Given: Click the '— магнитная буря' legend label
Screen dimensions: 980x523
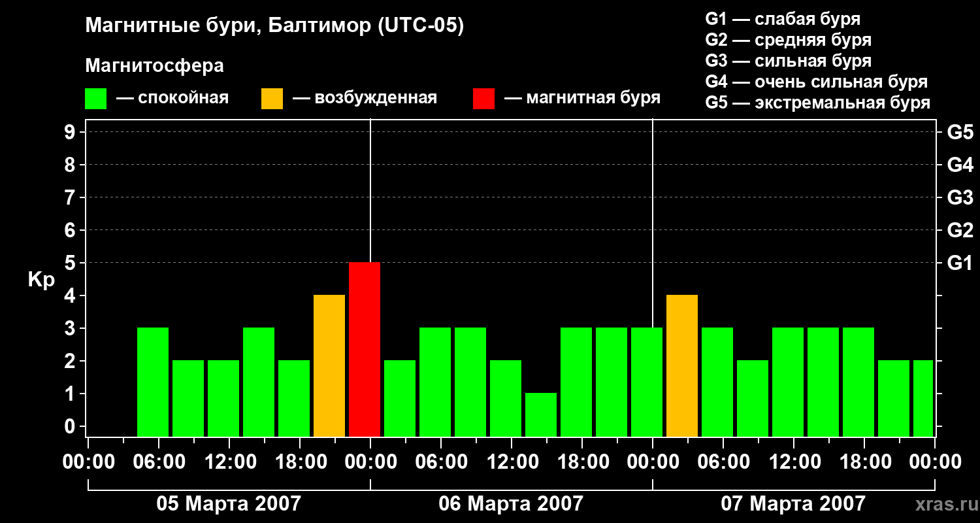Looking at the screenshot, I should point(583,98).
